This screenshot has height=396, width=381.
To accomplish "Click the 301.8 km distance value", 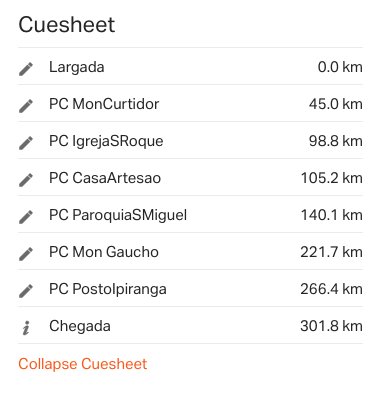I will (331, 326).
